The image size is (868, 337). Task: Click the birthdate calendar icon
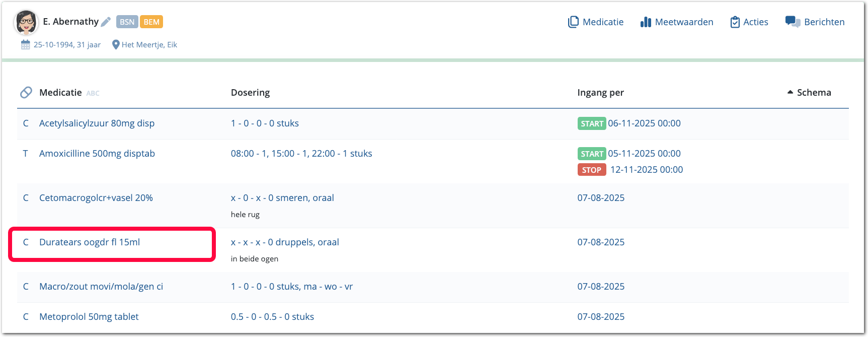(x=26, y=45)
